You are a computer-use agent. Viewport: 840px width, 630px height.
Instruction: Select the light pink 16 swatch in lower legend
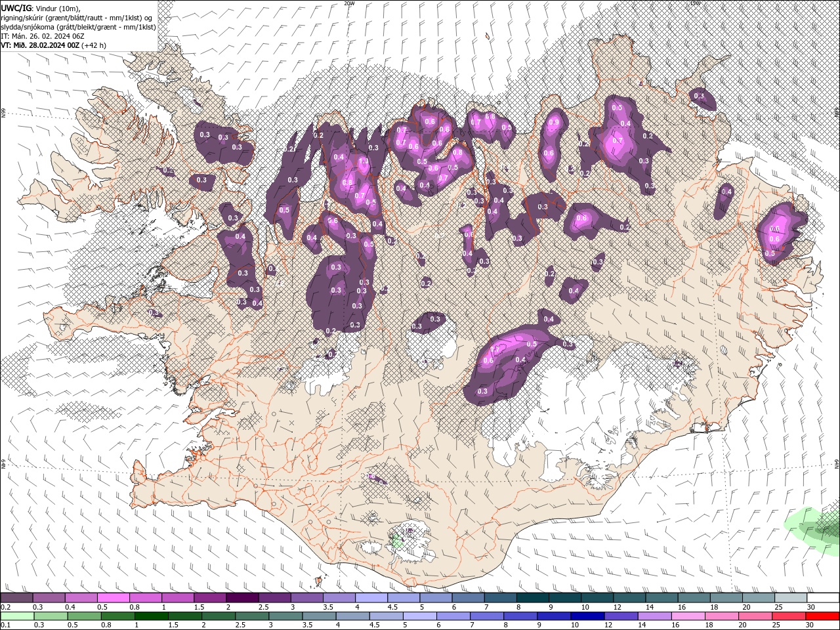(x=688, y=616)
